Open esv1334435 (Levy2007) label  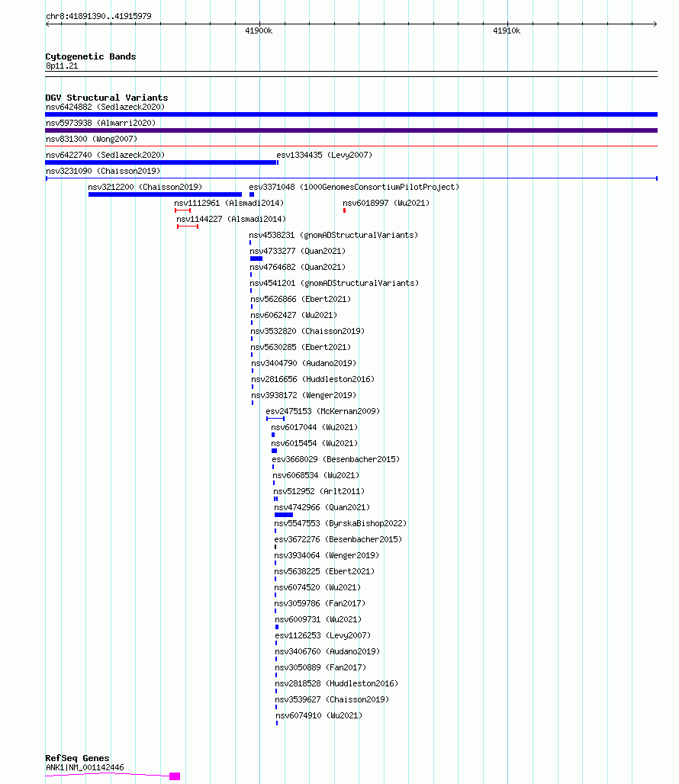coord(324,155)
